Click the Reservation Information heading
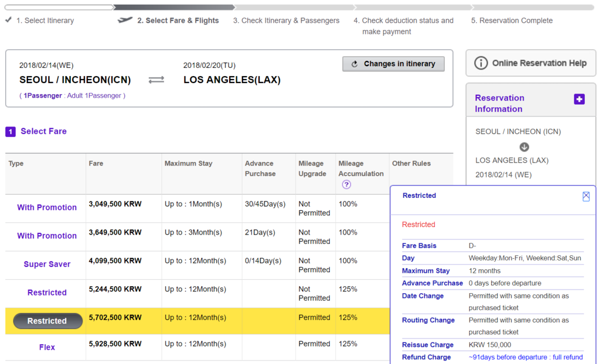Image resolution: width=600 pixels, height=364 pixels. click(499, 104)
